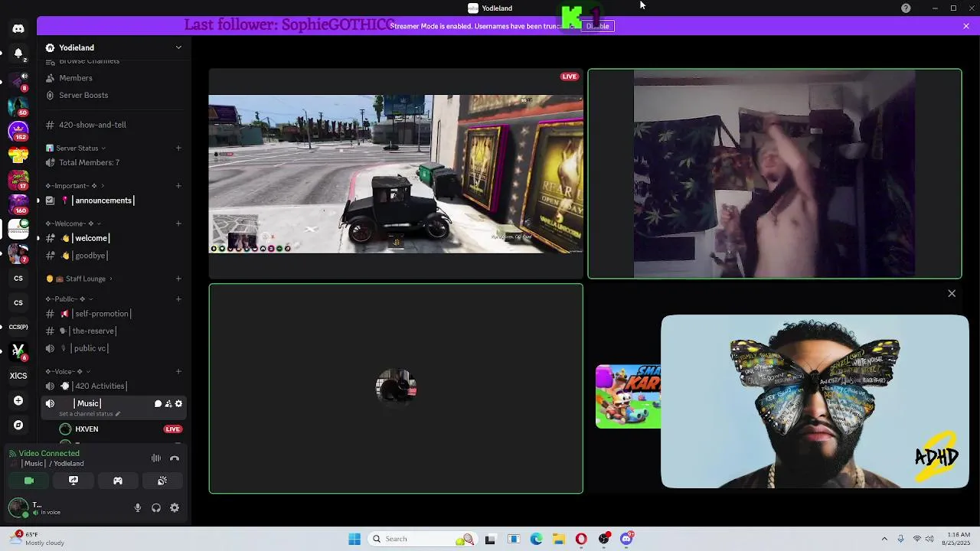The image size is (980, 551).
Task: Open Opera browser from taskbar
Action: coord(581,539)
